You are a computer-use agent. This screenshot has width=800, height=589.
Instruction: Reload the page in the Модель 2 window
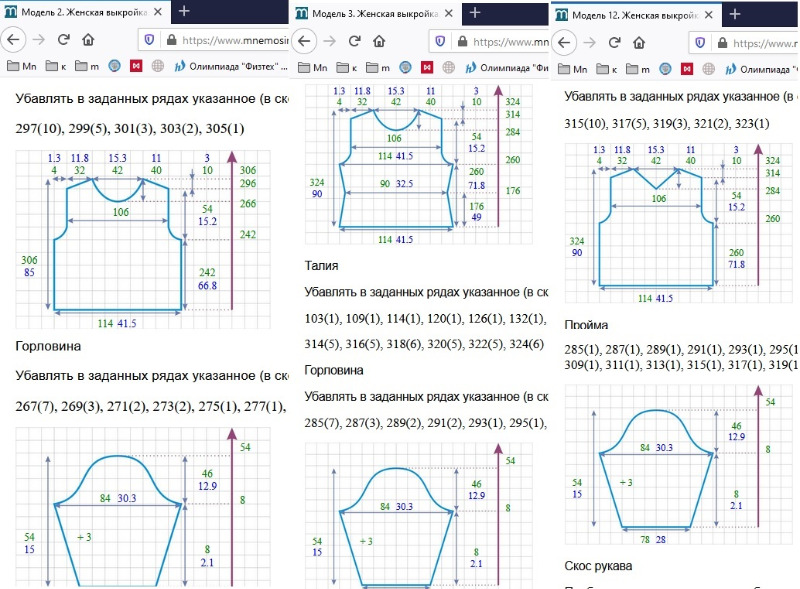click(x=63, y=39)
